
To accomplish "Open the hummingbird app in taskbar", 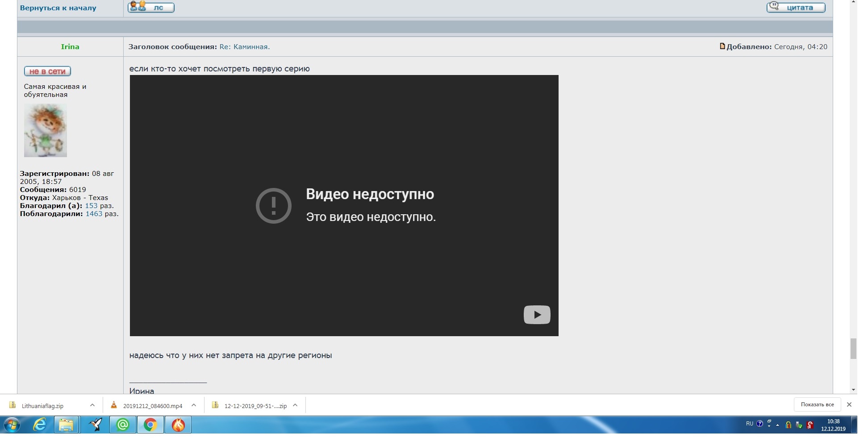I will 95,425.
